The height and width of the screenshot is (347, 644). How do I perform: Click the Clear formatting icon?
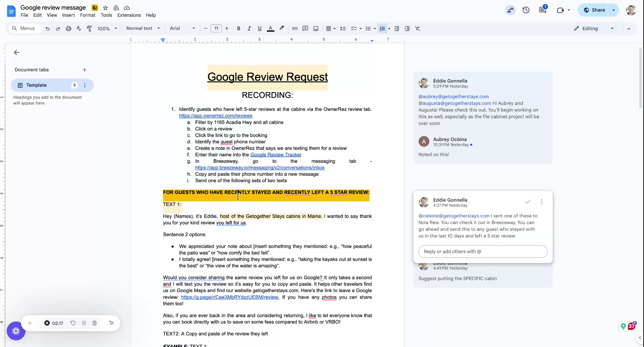(x=418, y=28)
